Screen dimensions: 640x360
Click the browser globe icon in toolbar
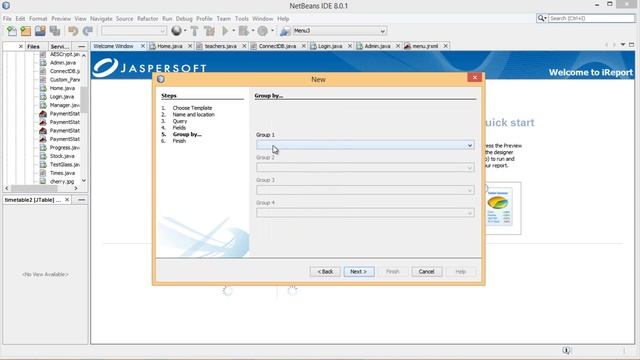pyautogui.click(x=176, y=31)
